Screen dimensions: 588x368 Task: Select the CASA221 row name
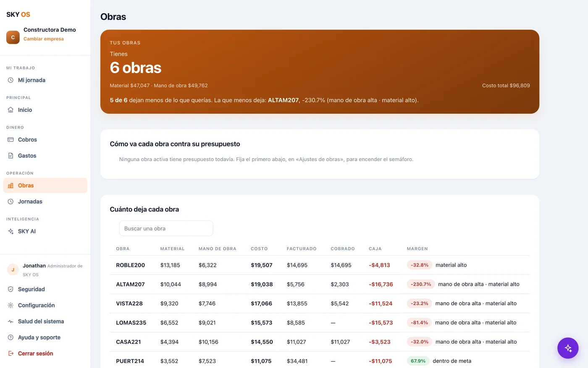click(129, 342)
